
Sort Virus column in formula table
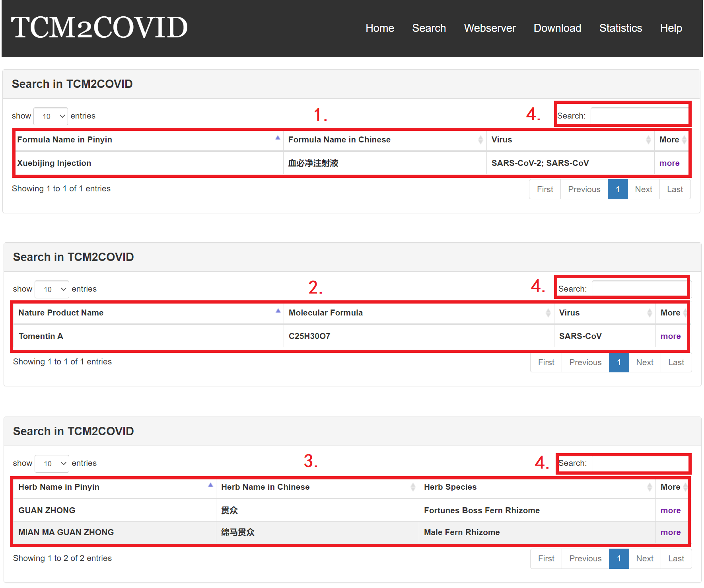coord(648,140)
